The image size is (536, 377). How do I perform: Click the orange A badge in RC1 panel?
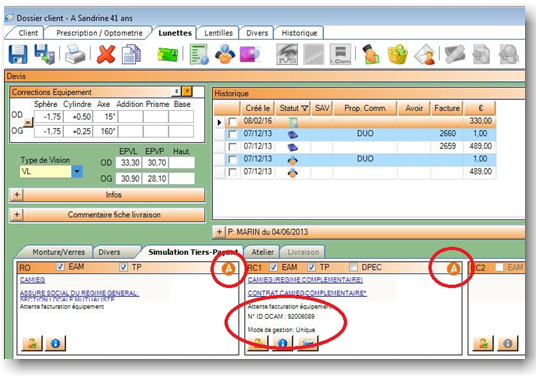click(x=454, y=269)
